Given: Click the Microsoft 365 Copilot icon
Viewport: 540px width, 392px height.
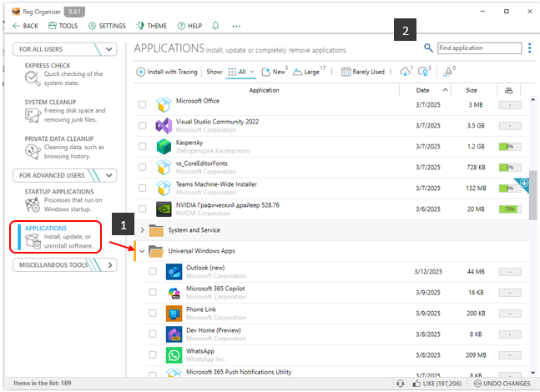Looking at the screenshot, I should pos(174,293).
